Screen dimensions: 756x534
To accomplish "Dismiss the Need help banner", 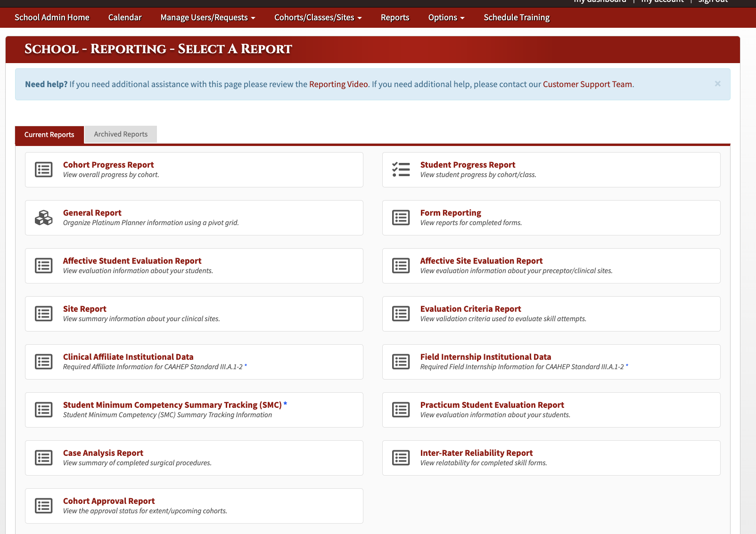I will (x=717, y=84).
